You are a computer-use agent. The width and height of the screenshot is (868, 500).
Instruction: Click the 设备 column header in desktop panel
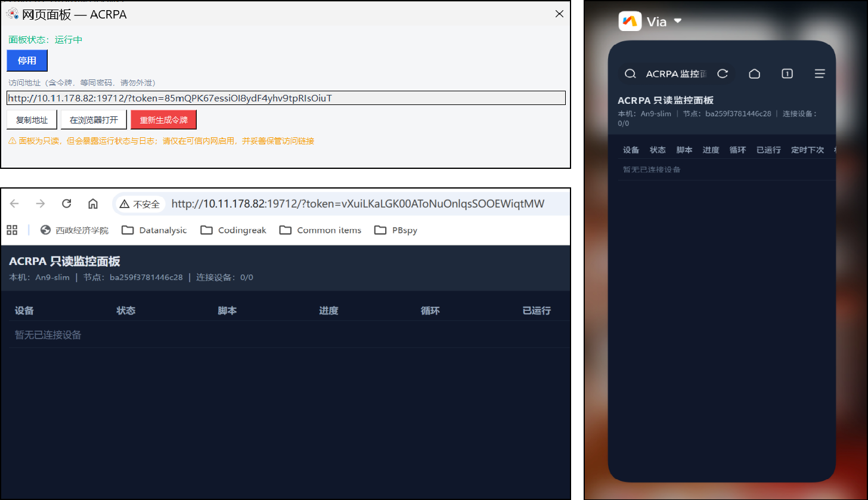click(x=24, y=311)
